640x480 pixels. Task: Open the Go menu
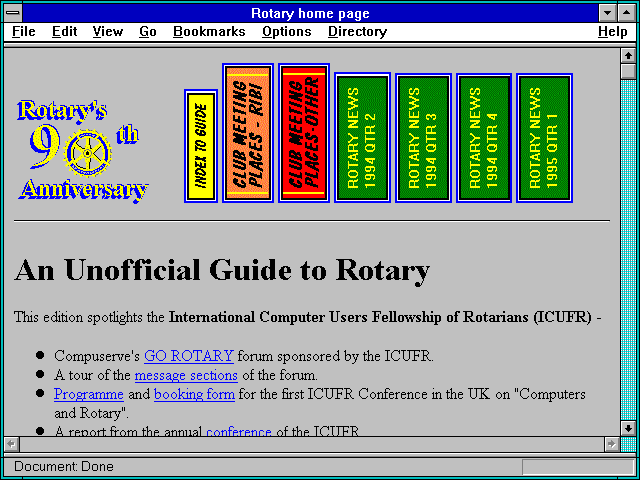tap(148, 32)
